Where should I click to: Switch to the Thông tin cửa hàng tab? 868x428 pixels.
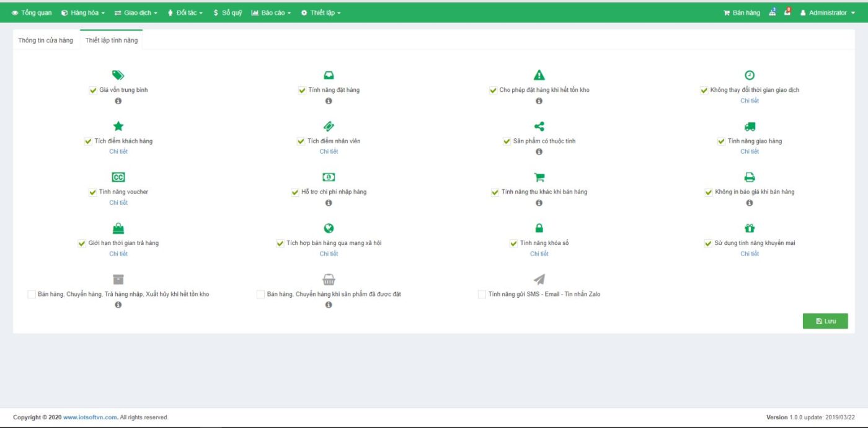pos(45,39)
